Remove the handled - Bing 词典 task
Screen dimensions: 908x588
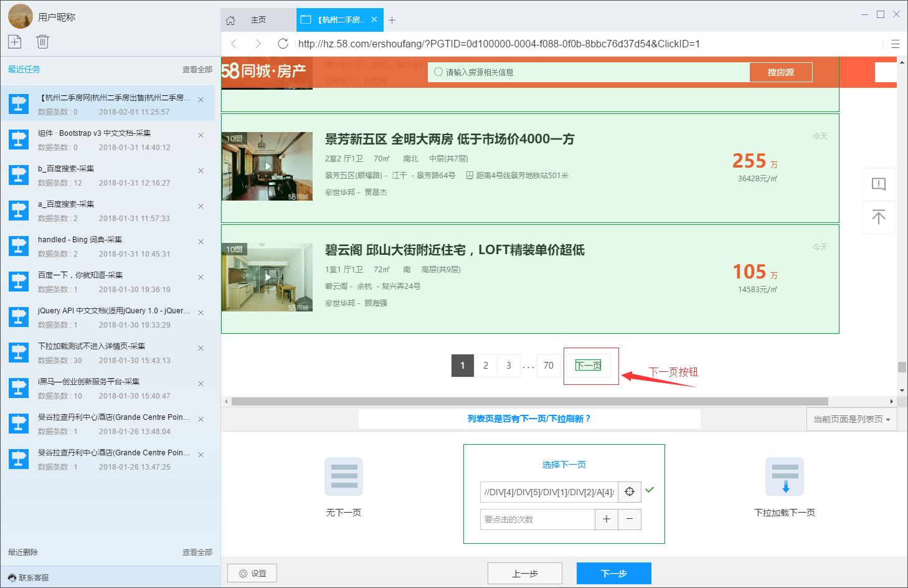(x=201, y=242)
